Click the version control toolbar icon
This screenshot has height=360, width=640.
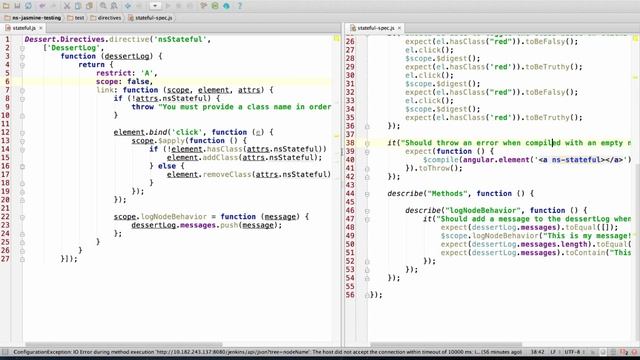click(x=204, y=6)
